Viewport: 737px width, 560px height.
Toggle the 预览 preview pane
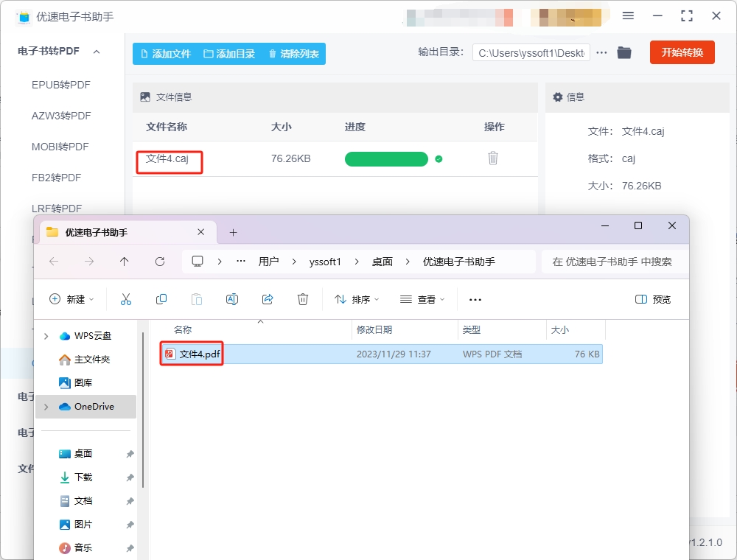(x=653, y=299)
